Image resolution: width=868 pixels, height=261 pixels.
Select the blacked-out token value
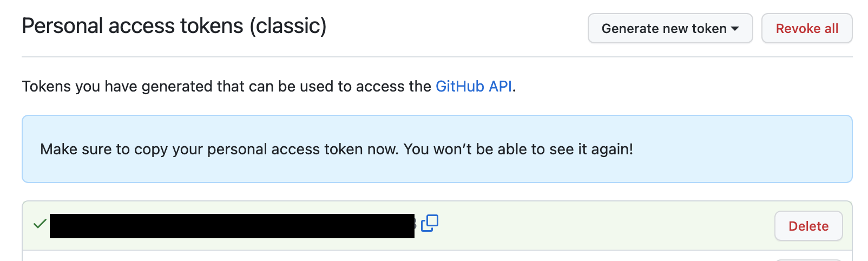click(x=232, y=226)
